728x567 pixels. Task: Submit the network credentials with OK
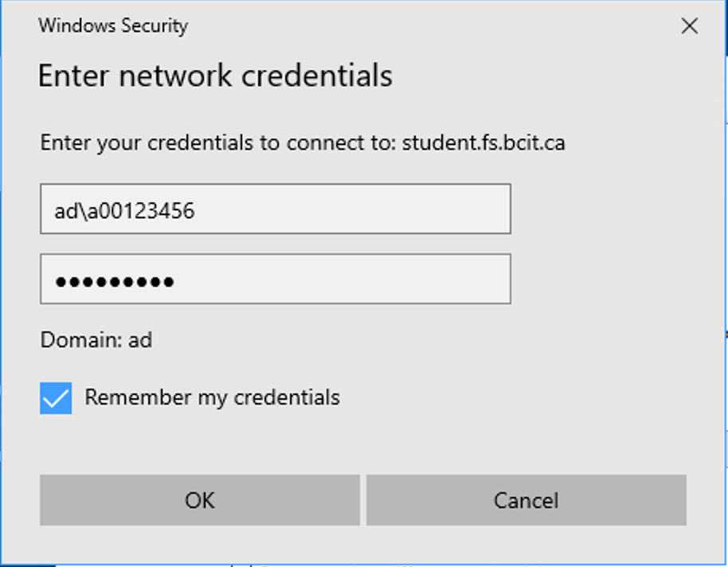(199, 500)
